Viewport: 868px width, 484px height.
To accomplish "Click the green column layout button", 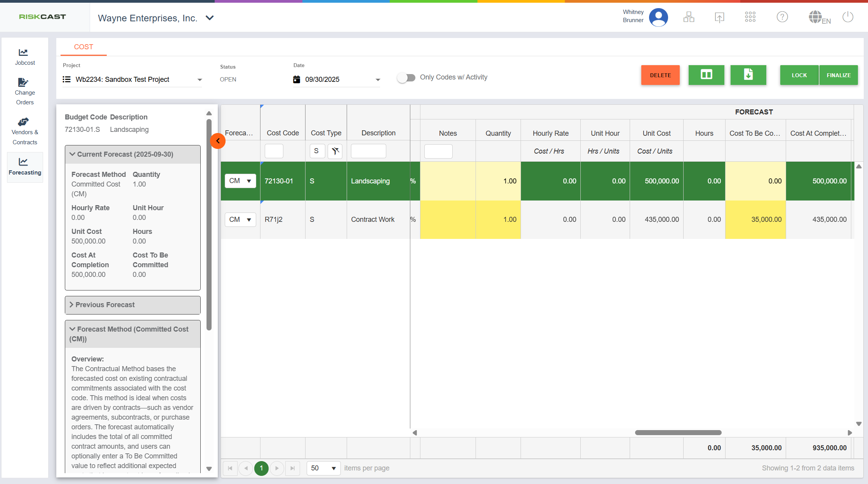I will point(706,75).
